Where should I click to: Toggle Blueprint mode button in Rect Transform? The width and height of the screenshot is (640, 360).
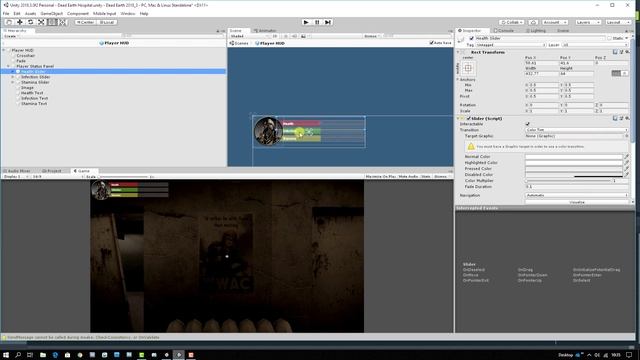[x=616, y=73]
